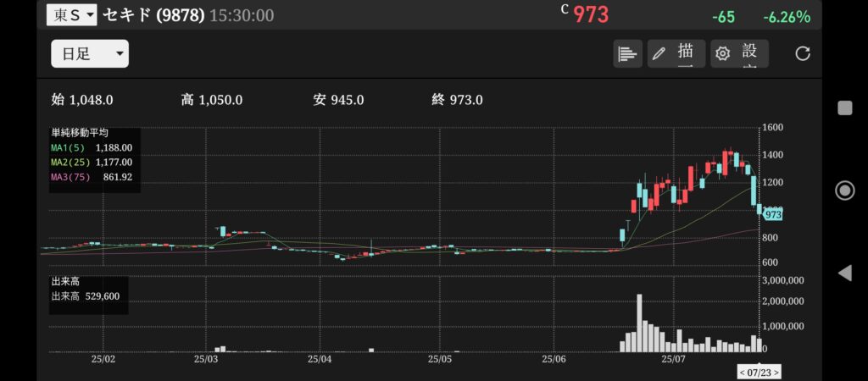
Task: Tap the 15:30:00 timestamp
Action: click(x=242, y=15)
